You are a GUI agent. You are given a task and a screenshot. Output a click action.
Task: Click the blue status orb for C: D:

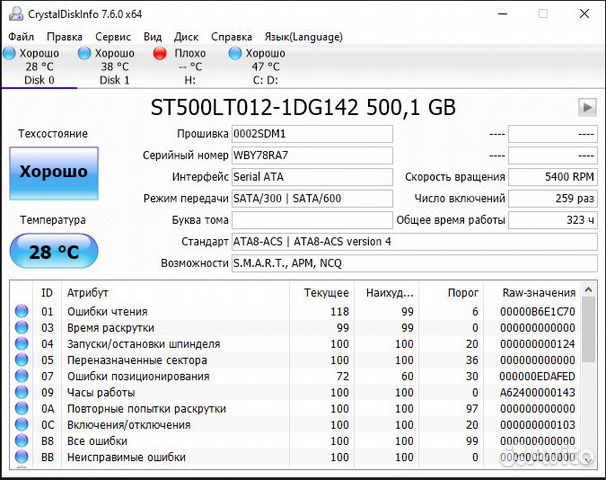(235, 53)
